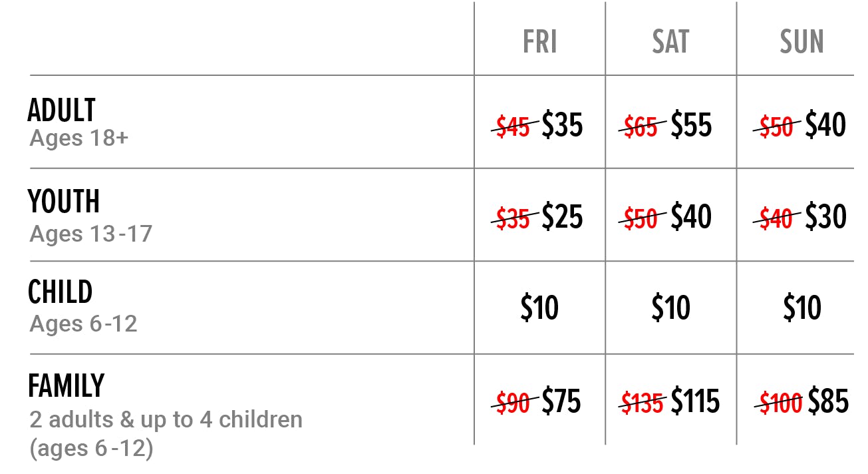The height and width of the screenshot is (474, 868).
Task: Click the FRI column header
Action: point(539,41)
